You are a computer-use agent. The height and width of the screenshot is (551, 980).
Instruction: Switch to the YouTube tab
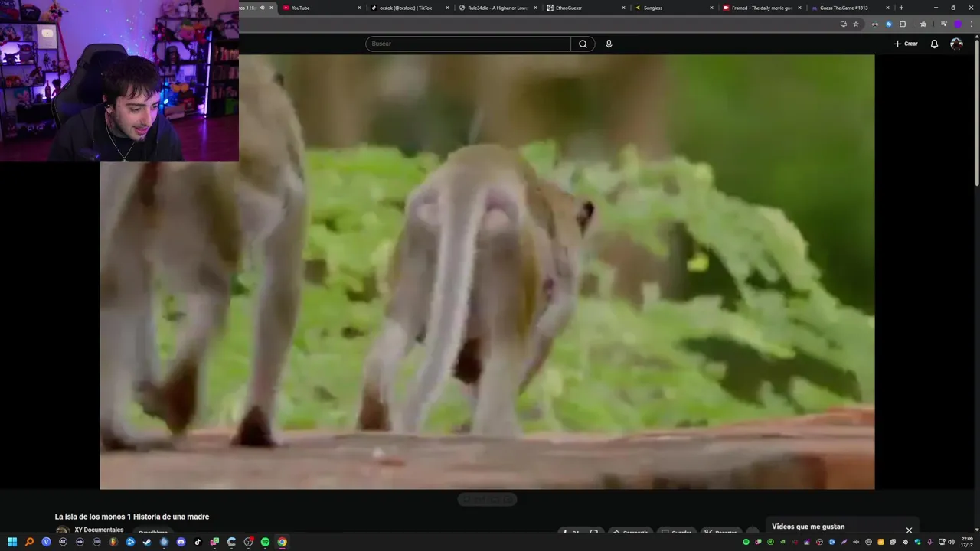click(x=320, y=8)
